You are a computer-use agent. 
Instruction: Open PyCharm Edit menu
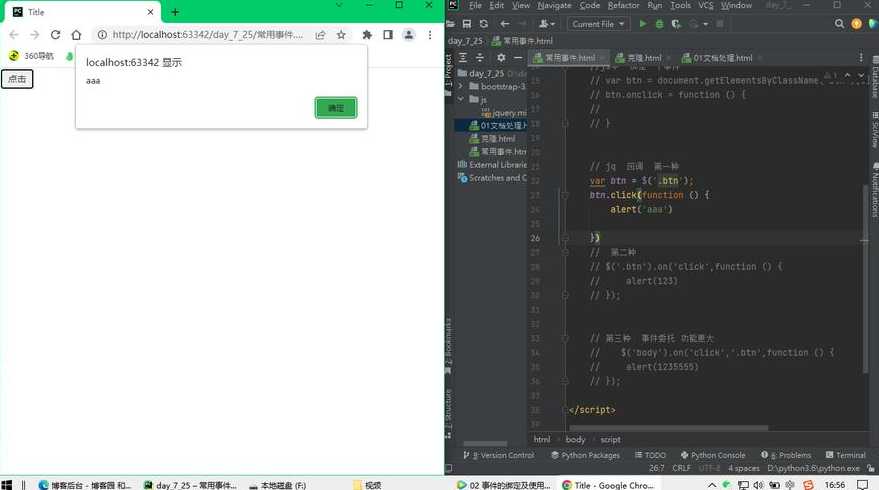click(x=496, y=5)
